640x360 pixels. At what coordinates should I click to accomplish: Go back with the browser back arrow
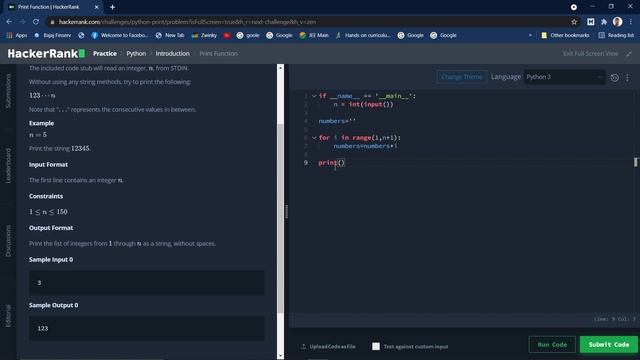(9, 22)
